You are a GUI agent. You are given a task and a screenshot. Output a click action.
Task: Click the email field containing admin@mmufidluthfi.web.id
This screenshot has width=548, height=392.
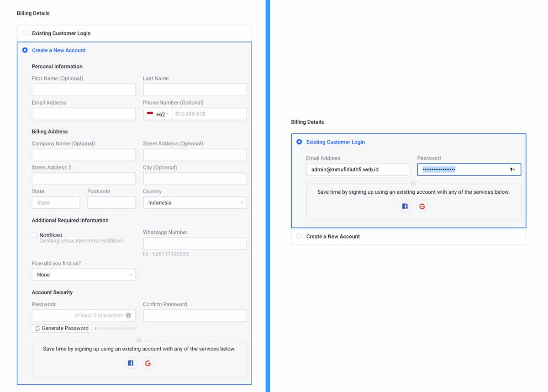click(x=358, y=170)
